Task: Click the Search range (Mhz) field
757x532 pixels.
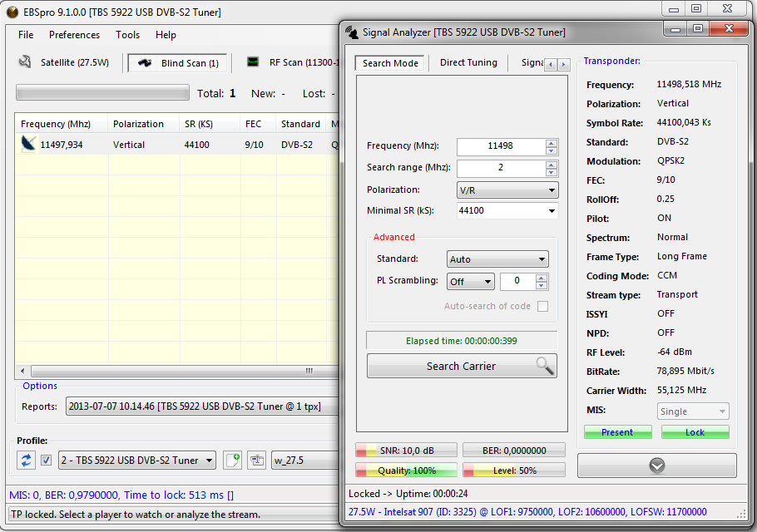Action: coord(501,168)
